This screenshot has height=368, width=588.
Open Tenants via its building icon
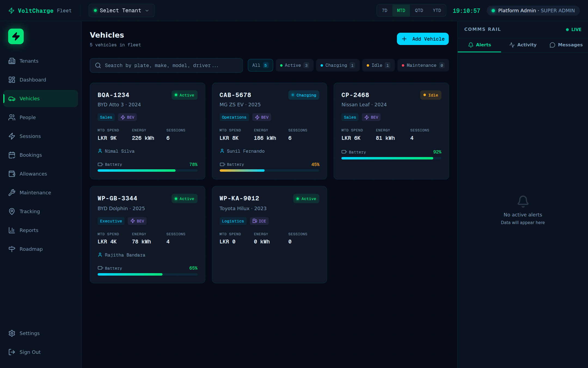(12, 61)
